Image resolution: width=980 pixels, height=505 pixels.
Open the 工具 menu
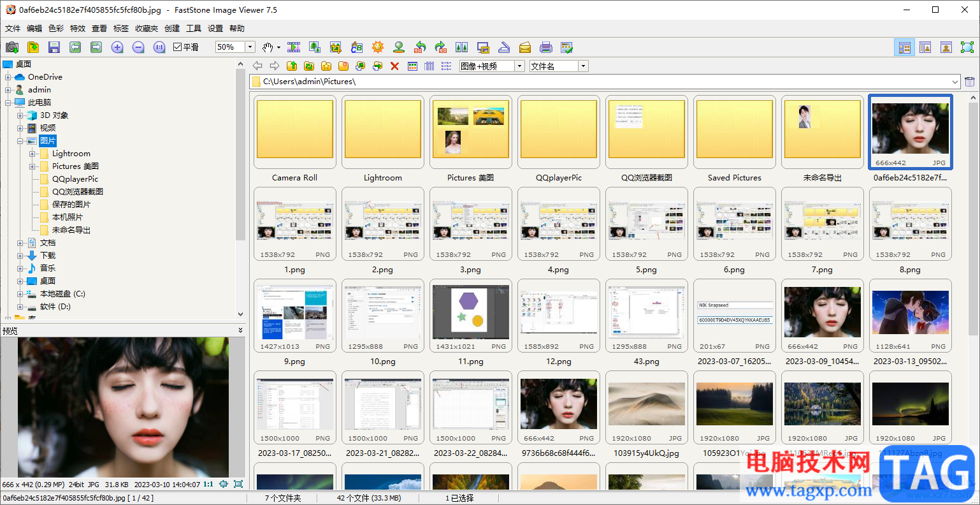(194, 29)
